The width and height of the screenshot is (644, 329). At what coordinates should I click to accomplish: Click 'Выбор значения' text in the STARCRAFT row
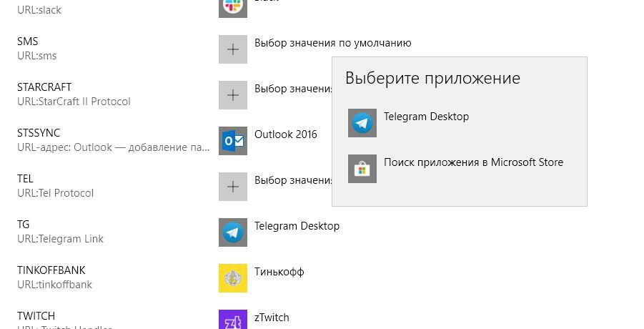pos(293,89)
